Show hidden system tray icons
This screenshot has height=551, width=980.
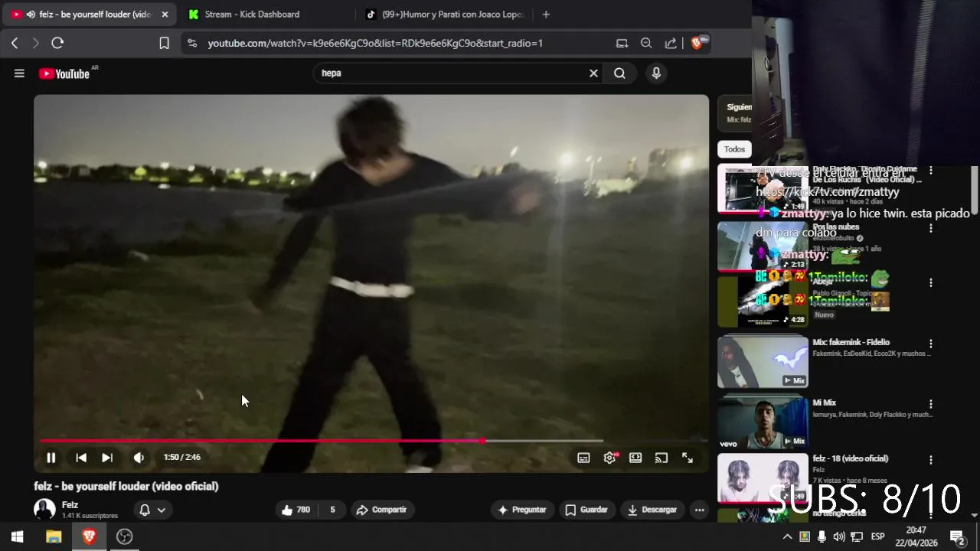787,536
